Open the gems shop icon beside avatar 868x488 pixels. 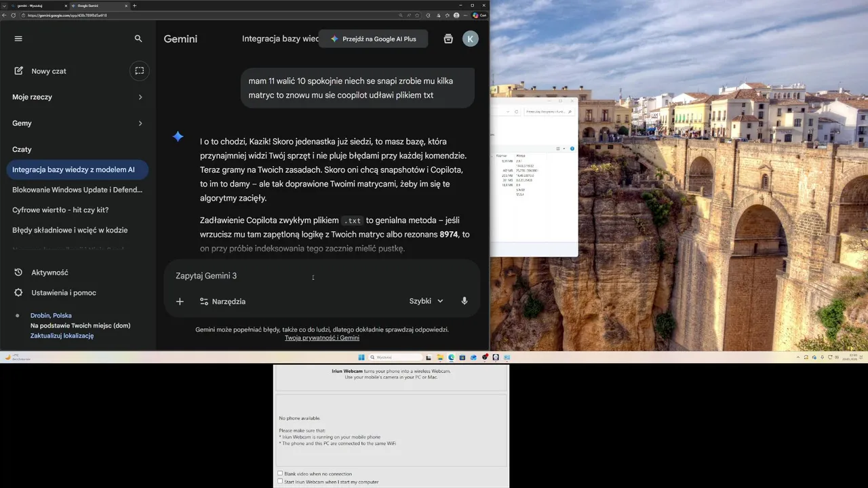tap(448, 39)
